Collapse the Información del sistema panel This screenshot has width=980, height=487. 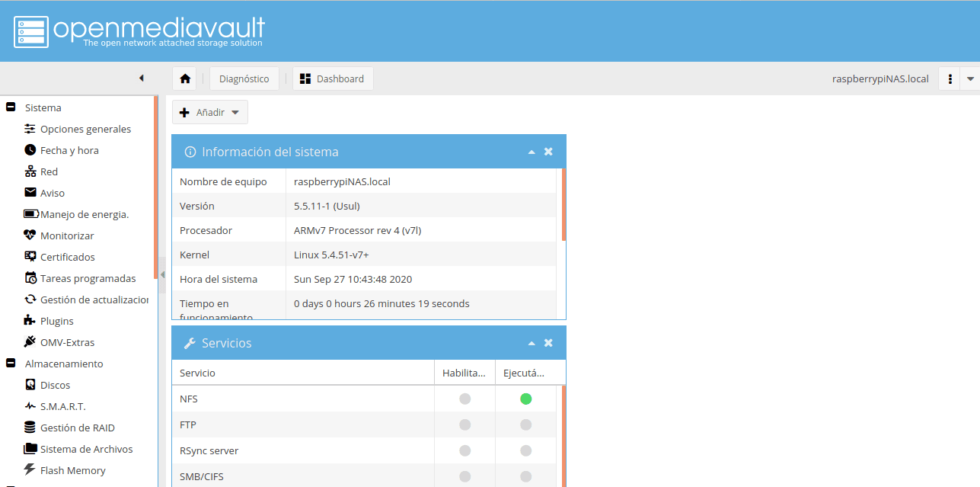(x=531, y=151)
